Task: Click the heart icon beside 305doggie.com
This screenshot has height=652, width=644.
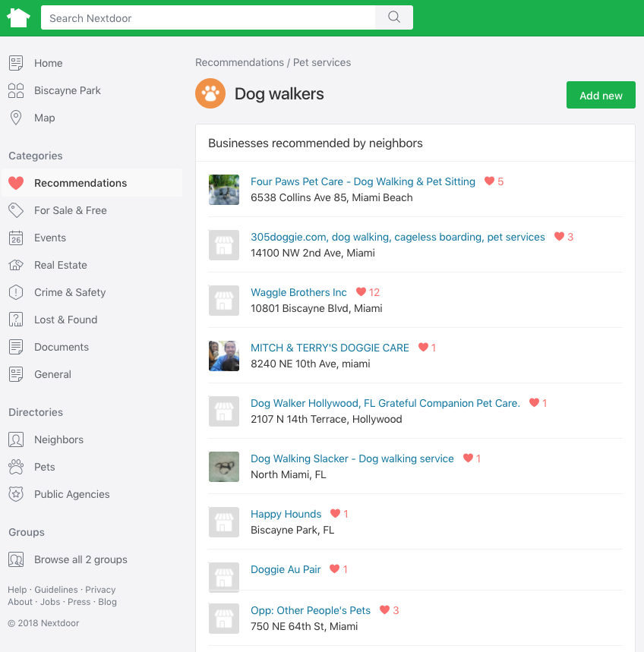Action: [559, 237]
